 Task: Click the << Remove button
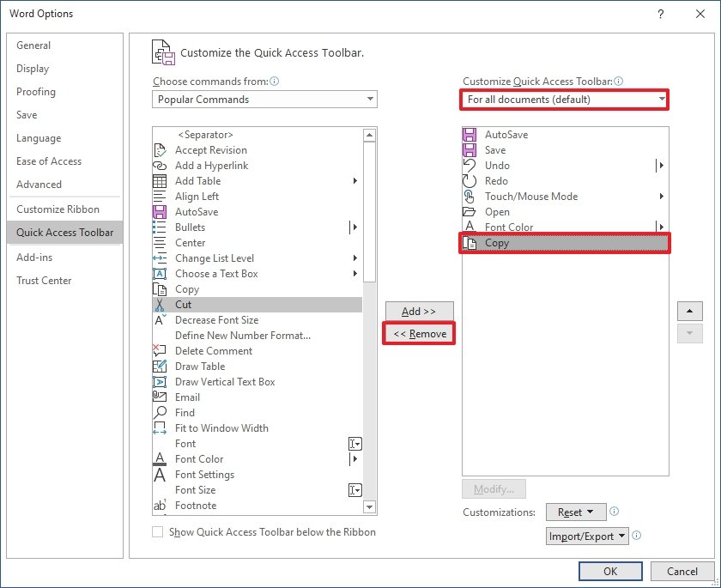(420, 334)
